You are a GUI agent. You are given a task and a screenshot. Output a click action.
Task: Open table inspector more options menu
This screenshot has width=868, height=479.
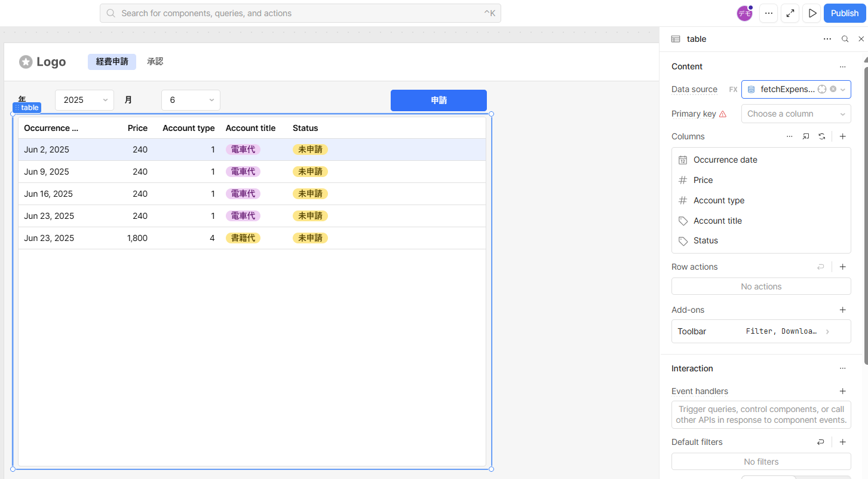point(827,39)
